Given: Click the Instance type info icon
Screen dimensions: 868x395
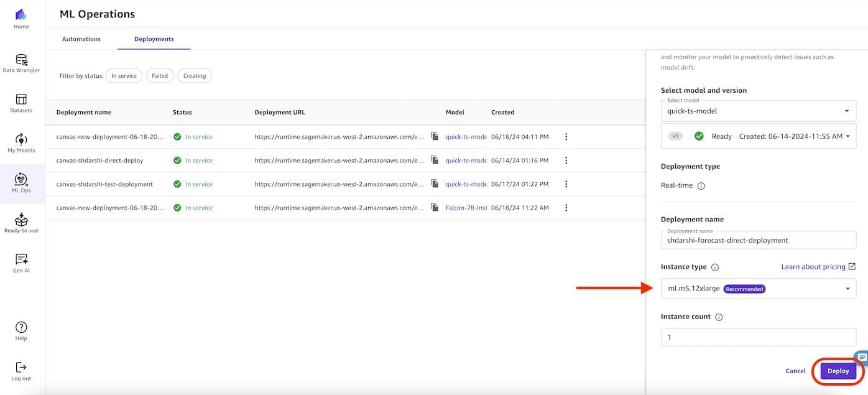Looking at the screenshot, I should click(x=714, y=267).
